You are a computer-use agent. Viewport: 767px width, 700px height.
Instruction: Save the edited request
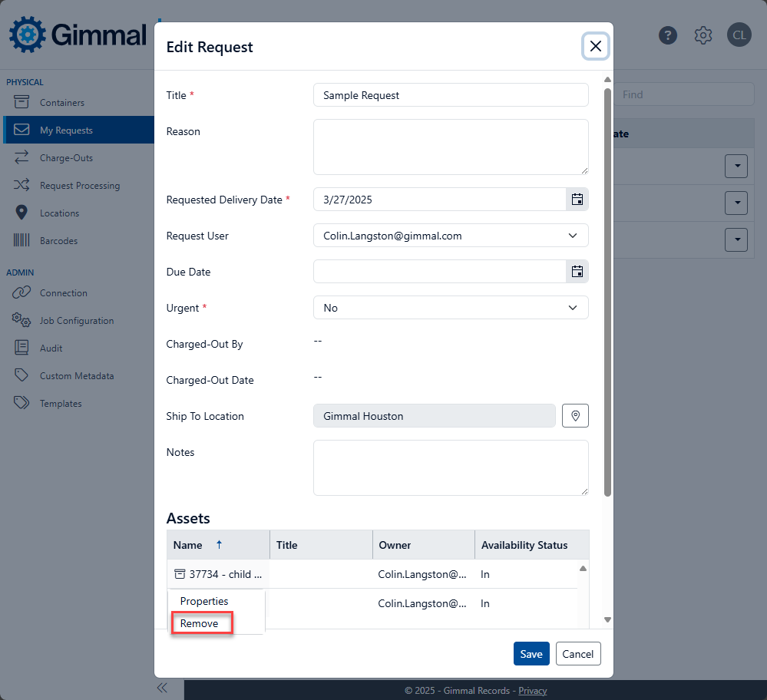[x=531, y=654]
